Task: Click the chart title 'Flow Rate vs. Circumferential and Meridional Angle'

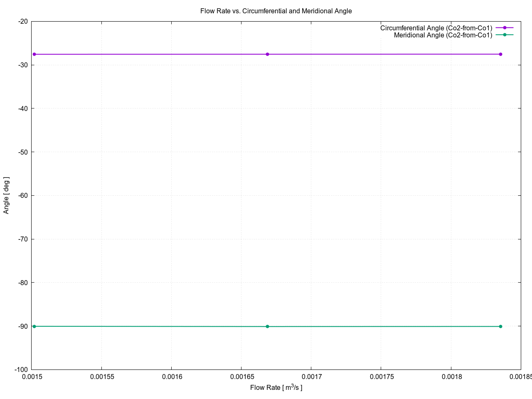Action: [x=276, y=11]
